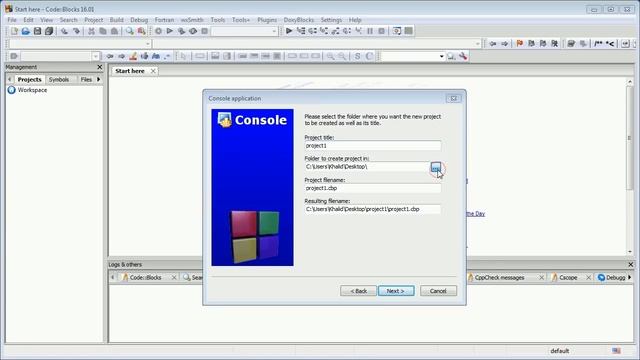Open the Debug menu
This screenshot has height=360, width=640.
click(139, 20)
